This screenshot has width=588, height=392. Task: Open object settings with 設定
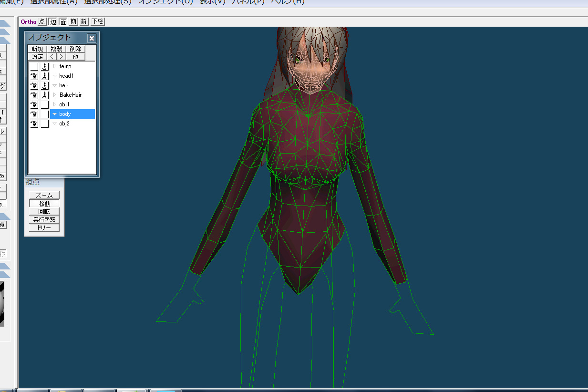point(37,56)
